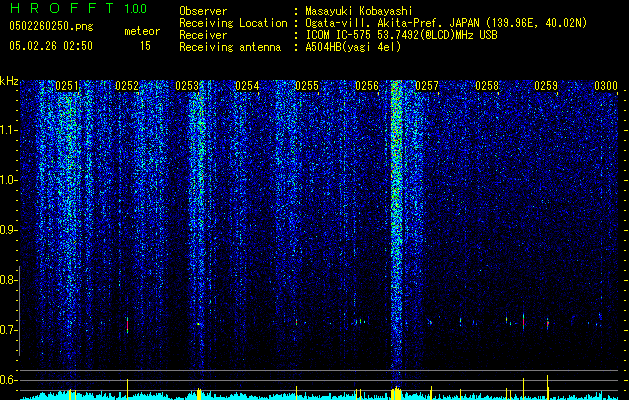Click the date stamp 05.02.26 02:50
629x400 pixels.
[x=51, y=46]
